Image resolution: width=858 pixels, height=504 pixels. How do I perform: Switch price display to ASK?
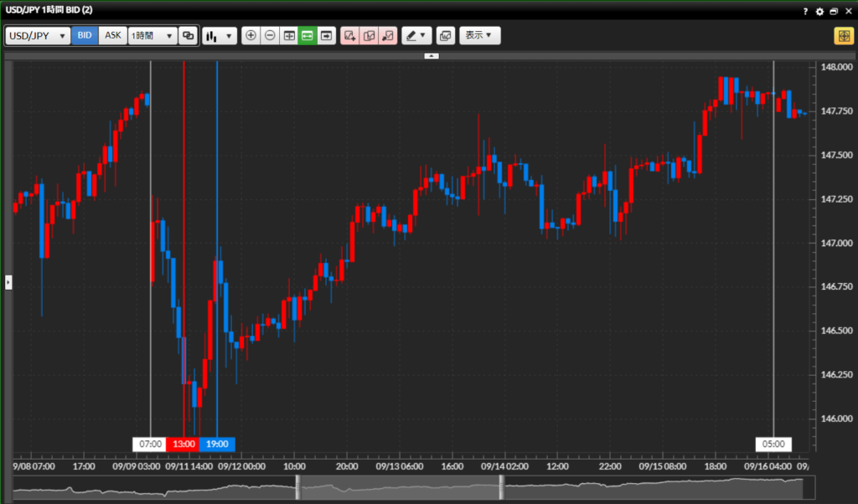pyautogui.click(x=113, y=36)
